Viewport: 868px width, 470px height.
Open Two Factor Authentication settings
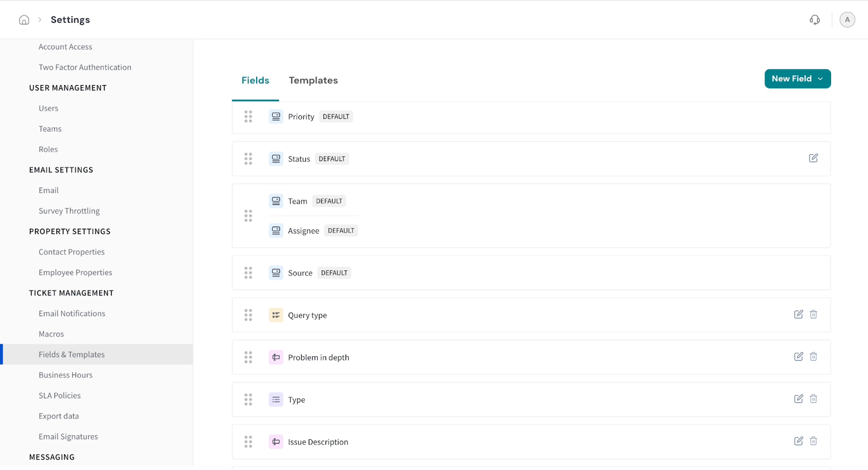85,67
